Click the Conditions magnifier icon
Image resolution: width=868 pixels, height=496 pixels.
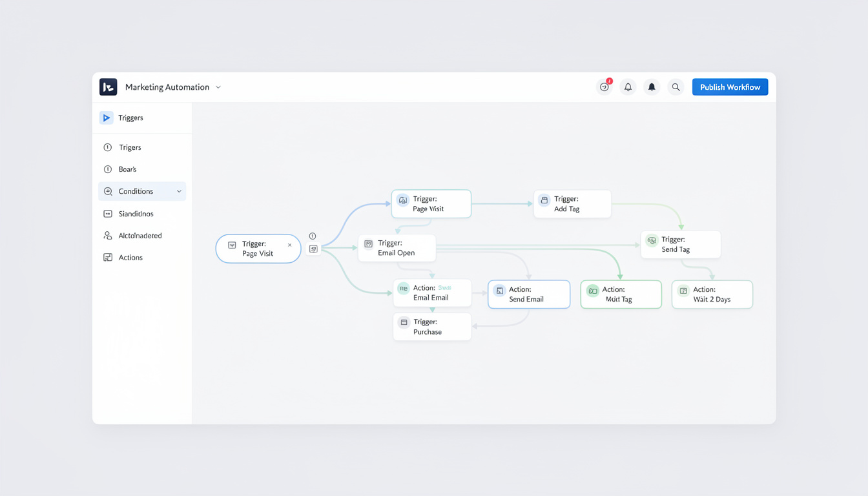coord(108,191)
